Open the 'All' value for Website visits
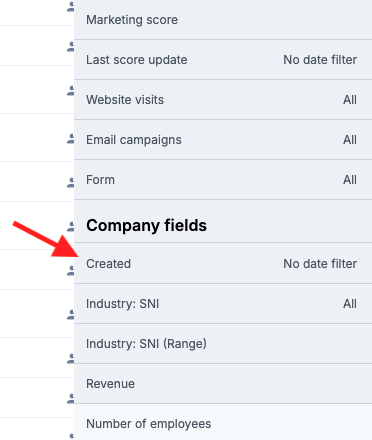This screenshot has width=372, height=440. tap(350, 100)
